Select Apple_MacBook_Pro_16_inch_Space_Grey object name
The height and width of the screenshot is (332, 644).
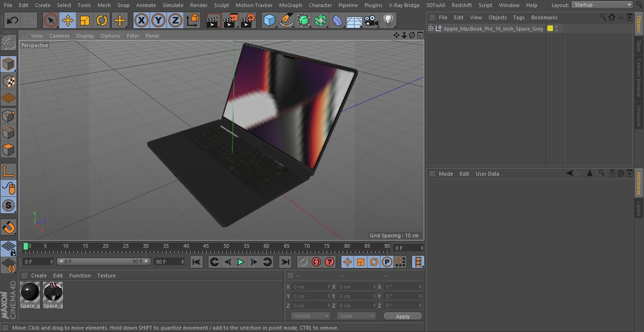(493, 29)
